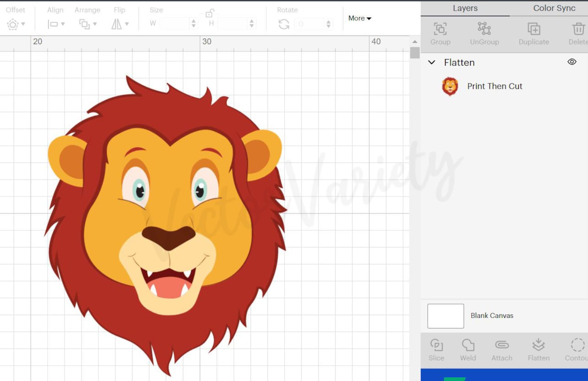
Task: Click the Group icon
Action: pyautogui.click(x=440, y=28)
